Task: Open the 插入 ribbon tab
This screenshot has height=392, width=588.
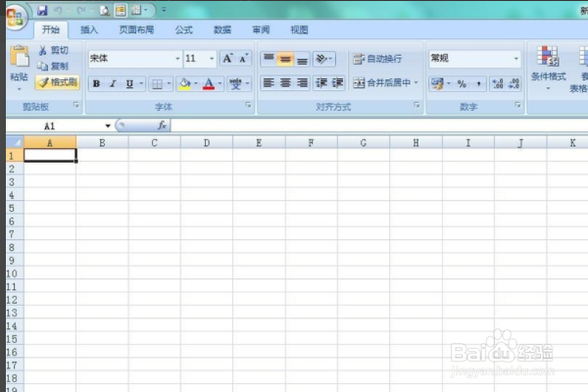Action: click(x=89, y=30)
